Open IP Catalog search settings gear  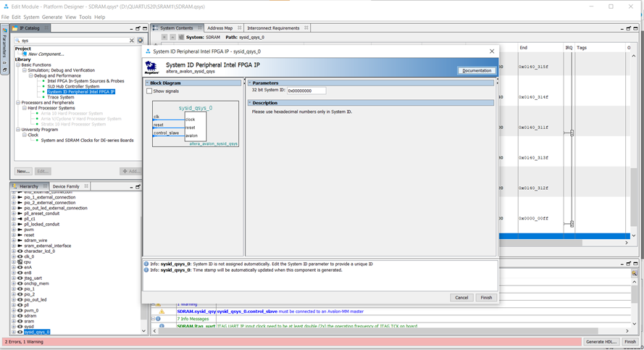(x=140, y=41)
